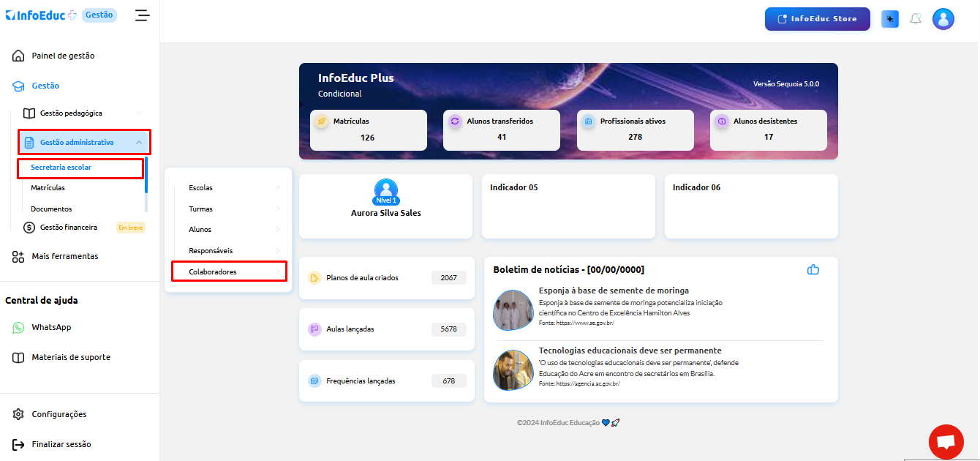The height and width of the screenshot is (461, 980).
Task: Click the Painel de gestão house icon
Action: tap(18, 56)
